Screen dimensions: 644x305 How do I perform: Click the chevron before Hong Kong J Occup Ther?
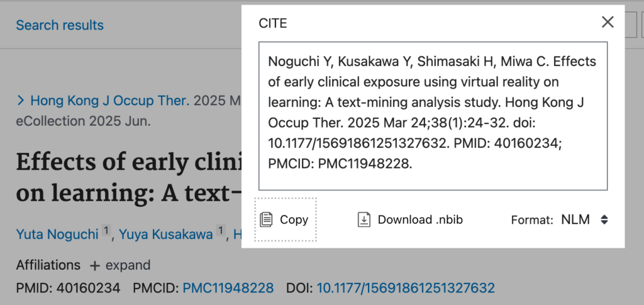point(21,100)
